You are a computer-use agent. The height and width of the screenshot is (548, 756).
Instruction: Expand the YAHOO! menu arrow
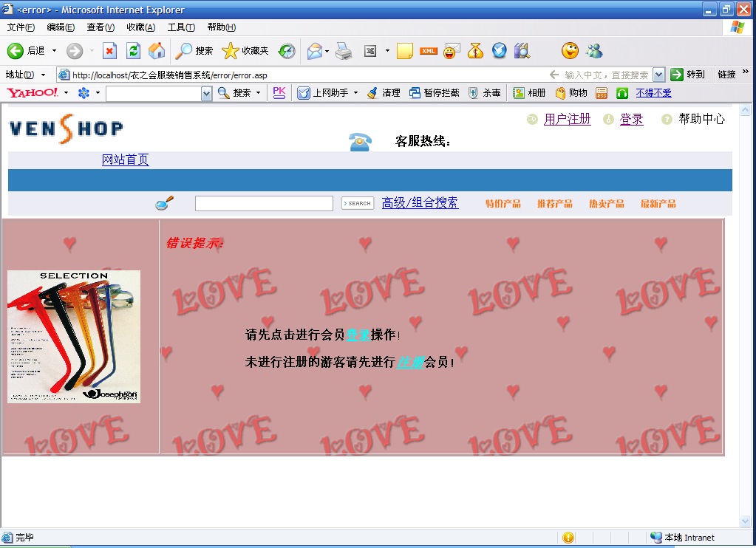coord(66,92)
